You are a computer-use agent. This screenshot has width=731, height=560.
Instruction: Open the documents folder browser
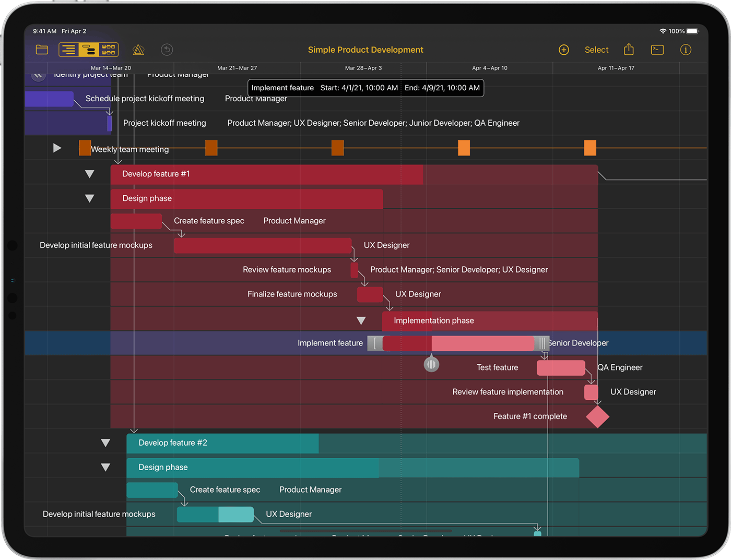point(42,50)
